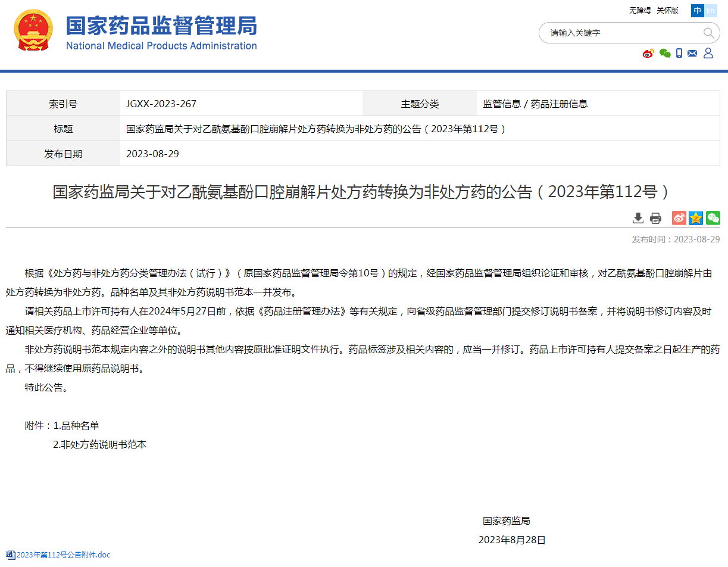Download the announcement using download icon
The height and width of the screenshot is (567, 728).
[x=638, y=218]
